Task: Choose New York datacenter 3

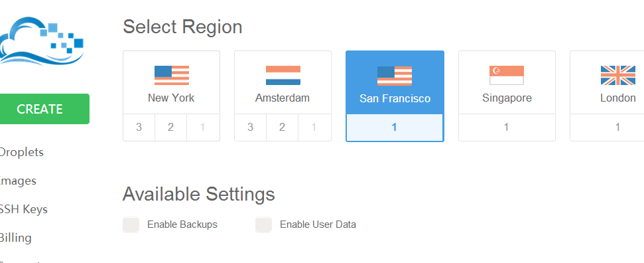Action: (139, 127)
